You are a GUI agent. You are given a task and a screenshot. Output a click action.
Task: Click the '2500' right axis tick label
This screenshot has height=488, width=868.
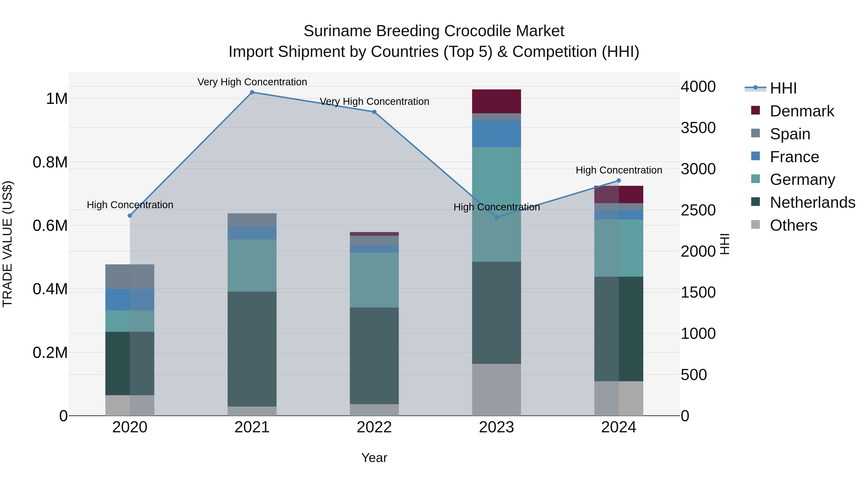tap(698, 210)
